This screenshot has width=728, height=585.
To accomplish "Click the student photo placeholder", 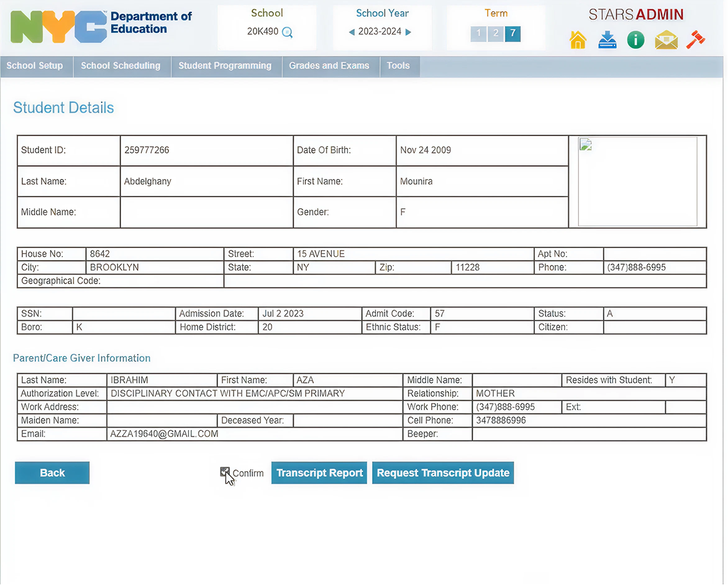I will 637,182.
